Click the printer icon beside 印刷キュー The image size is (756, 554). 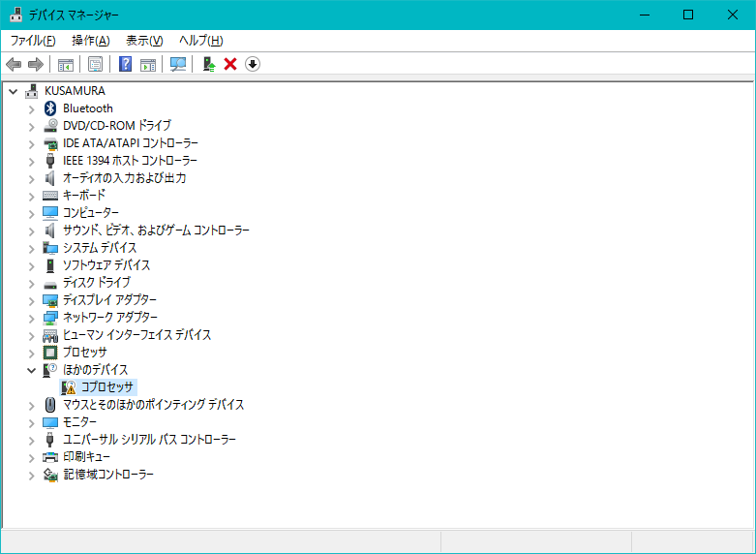click(50, 457)
